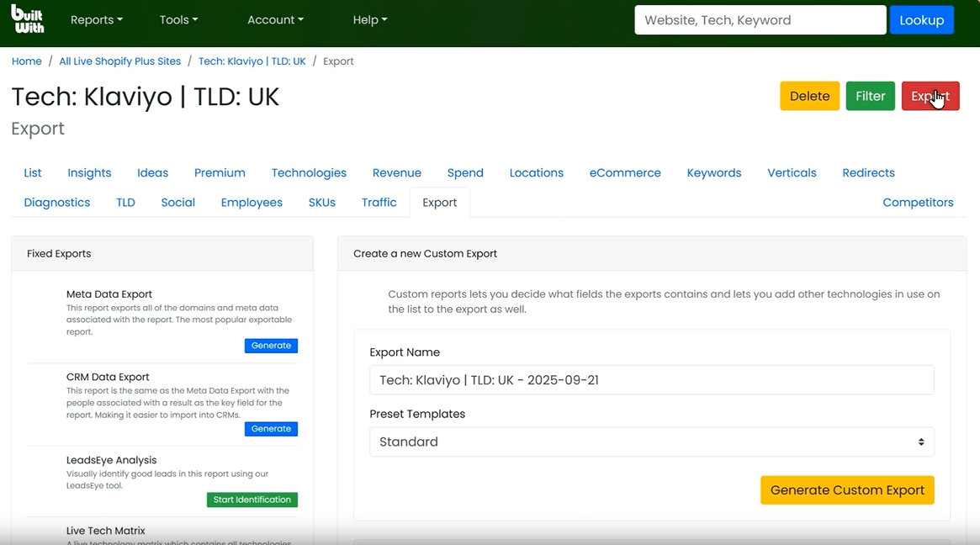Switch to the Technologies tab
This screenshot has height=545, width=980.
(x=309, y=173)
